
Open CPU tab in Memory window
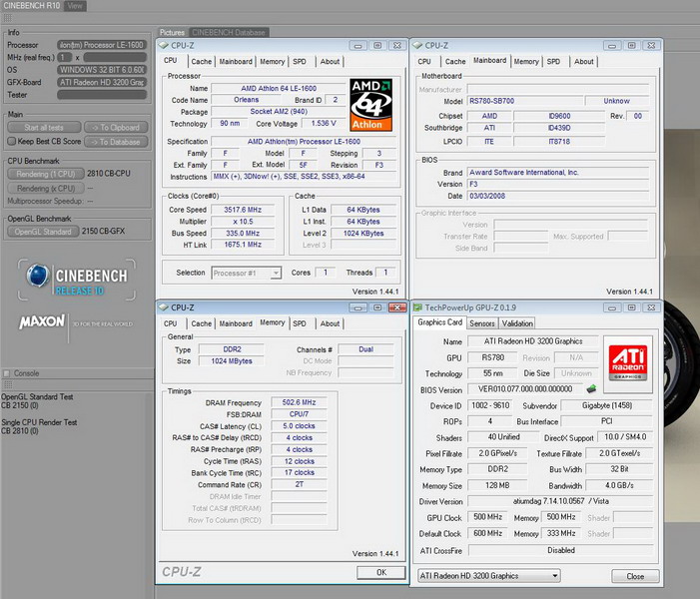[x=170, y=323]
